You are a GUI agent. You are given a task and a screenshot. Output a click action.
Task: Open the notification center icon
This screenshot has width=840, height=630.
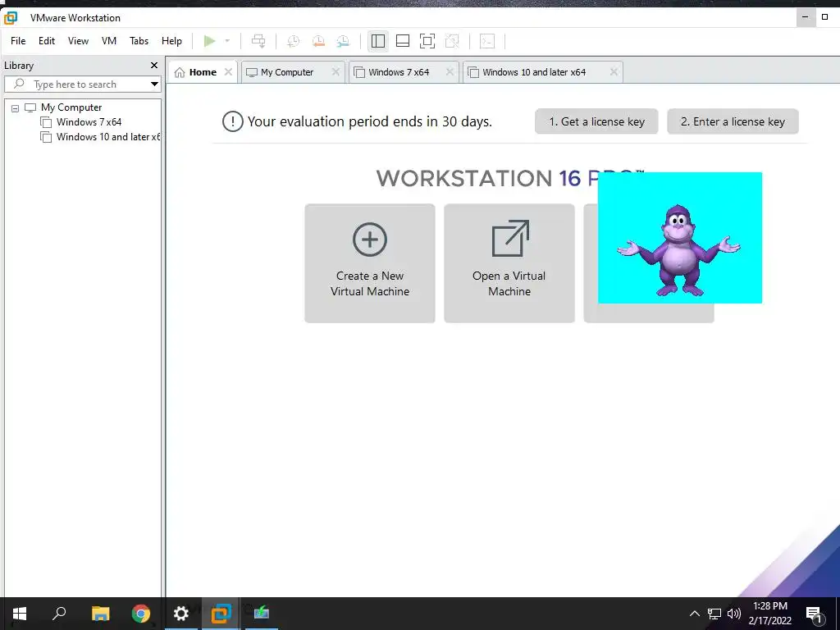[x=814, y=614]
